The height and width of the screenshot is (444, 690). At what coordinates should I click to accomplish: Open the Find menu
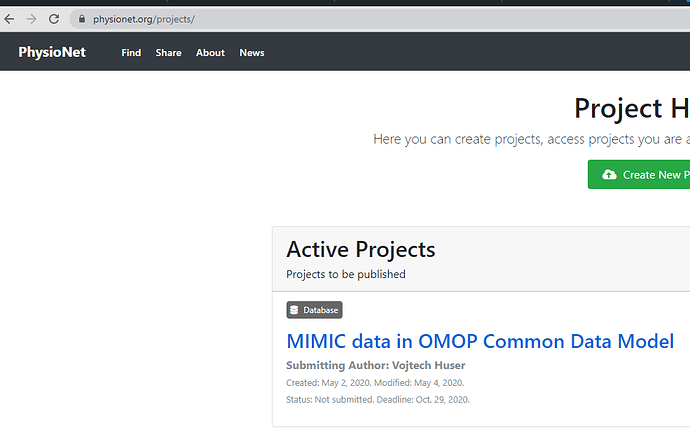click(x=131, y=53)
